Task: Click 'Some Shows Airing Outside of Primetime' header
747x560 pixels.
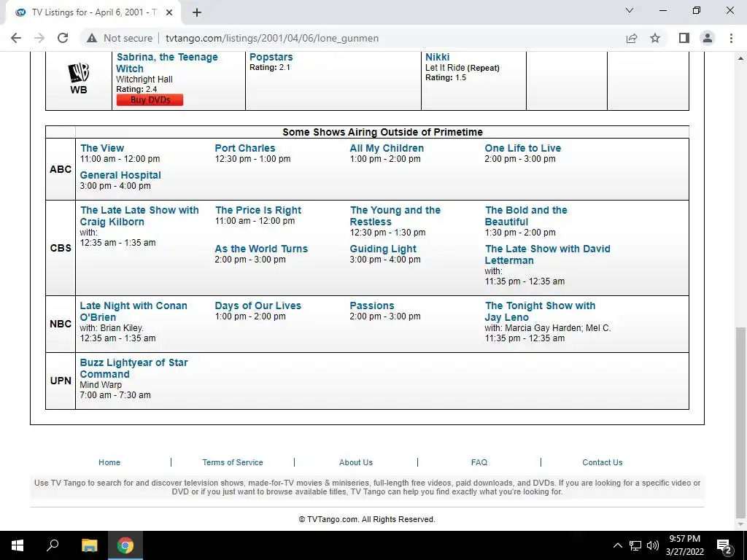Action: pyautogui.click(x=382, y=132)
